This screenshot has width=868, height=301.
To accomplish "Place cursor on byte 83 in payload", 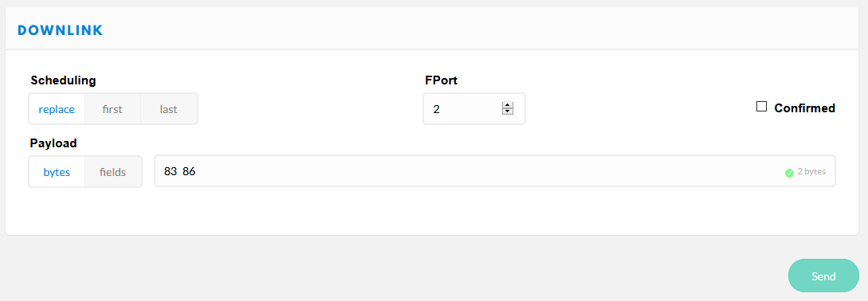I will 170,172.
